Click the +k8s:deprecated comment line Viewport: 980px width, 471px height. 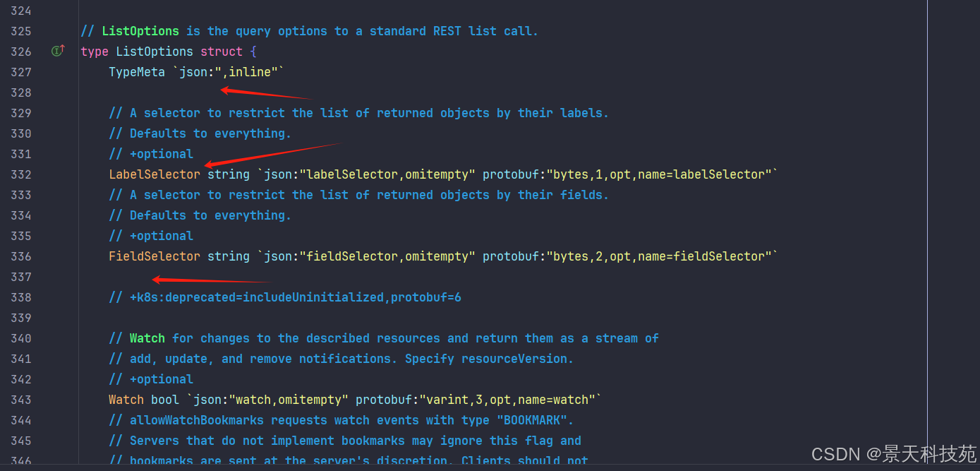click(284, 297)
